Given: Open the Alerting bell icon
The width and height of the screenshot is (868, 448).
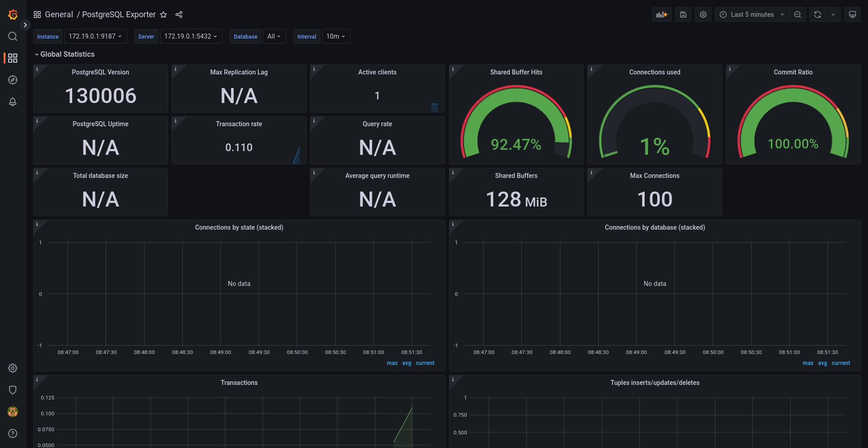Looking at the screenshot, I should [x=13, y=102].
